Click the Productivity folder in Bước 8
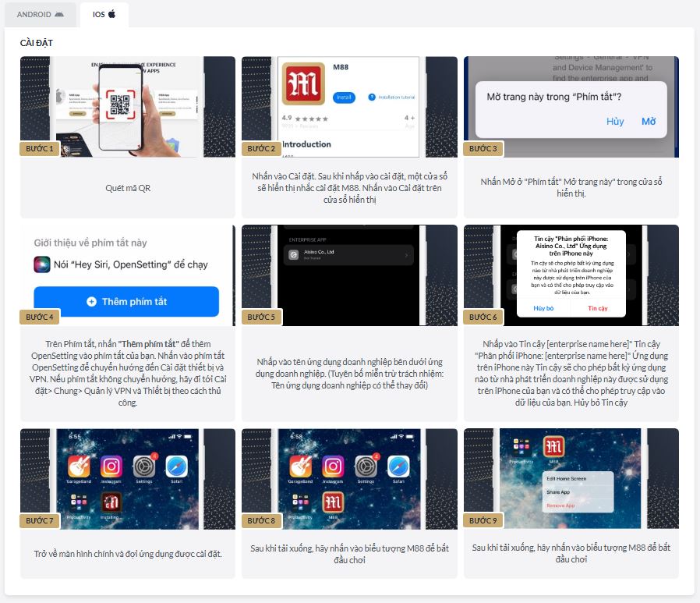The width and height of the screenshot is (700, 603). [300, 502]
